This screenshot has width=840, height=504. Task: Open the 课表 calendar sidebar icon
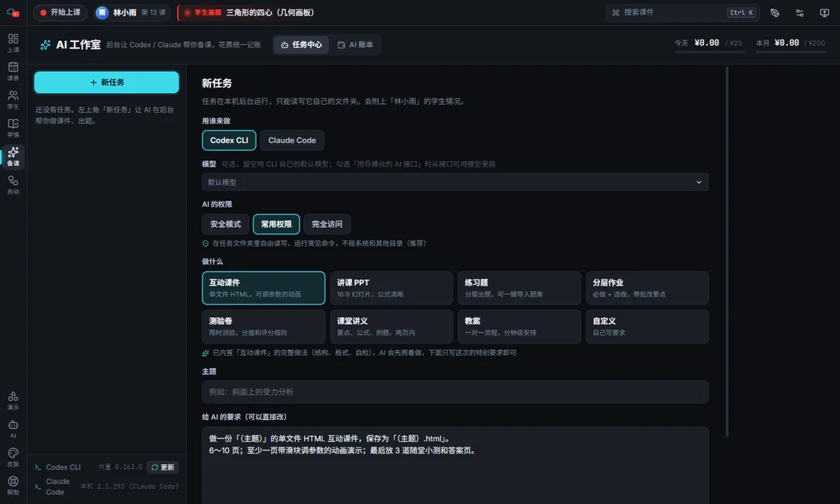pyautogui.click(x=13, y=71)
